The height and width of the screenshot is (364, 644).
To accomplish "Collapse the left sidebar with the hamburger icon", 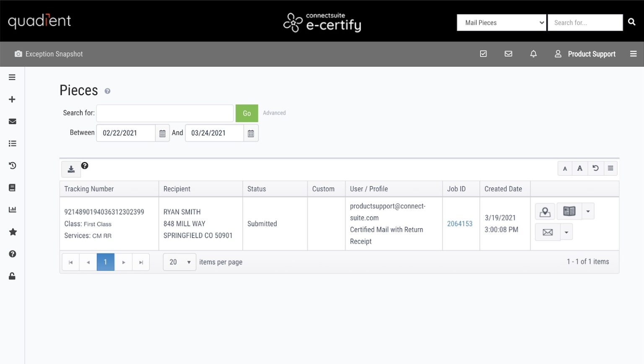I will [x=12, y=77].
